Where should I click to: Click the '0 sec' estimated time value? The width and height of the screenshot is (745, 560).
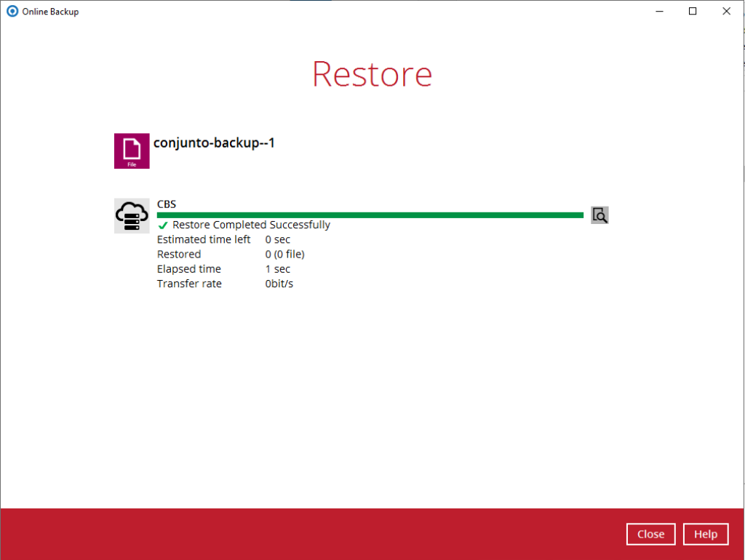(x=277, y=239)
